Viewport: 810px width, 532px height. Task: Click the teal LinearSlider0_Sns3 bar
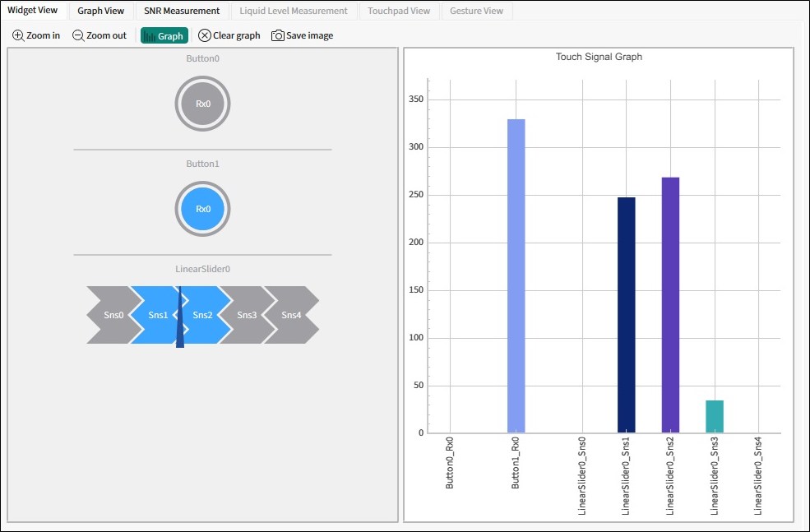pyautogui.click(x=715, y=417)
